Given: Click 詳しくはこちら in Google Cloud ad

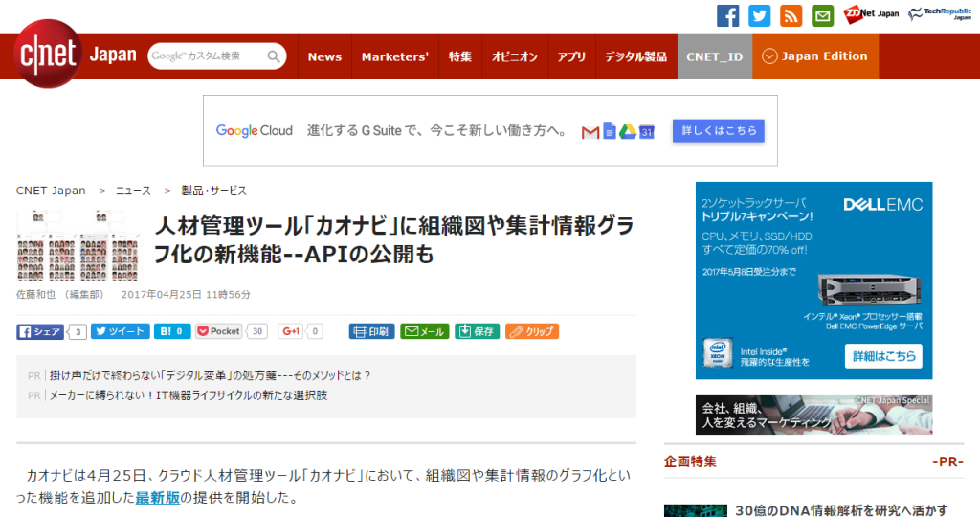Looking at the screenshot, I should click(x=718, y=130).
